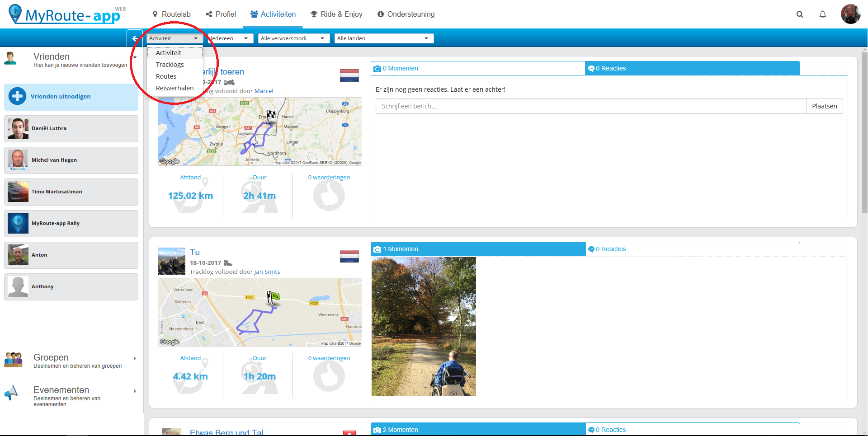Open the Alle vervoersmodi dropdown

(x=293, y=38)
